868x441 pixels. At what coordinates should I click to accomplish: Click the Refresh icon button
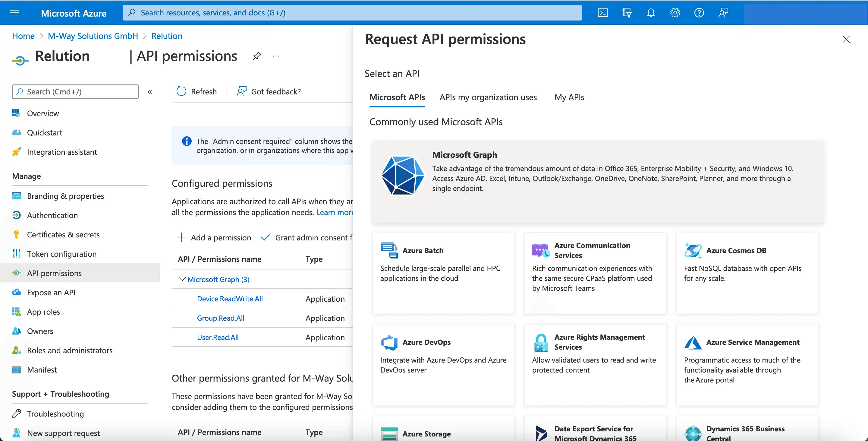point(181,91)
